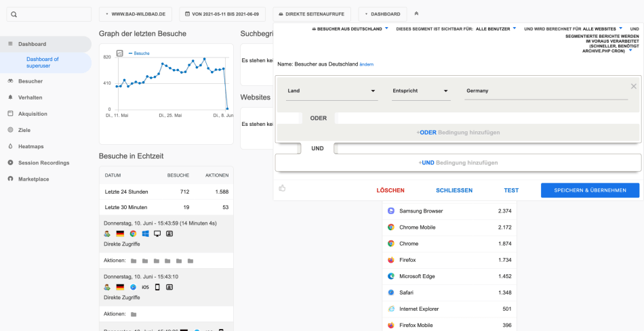Open the date range selector VON 2021-05-11
Image resolution: width=644 pixels, height=331 pixels.
pos(222,14)
